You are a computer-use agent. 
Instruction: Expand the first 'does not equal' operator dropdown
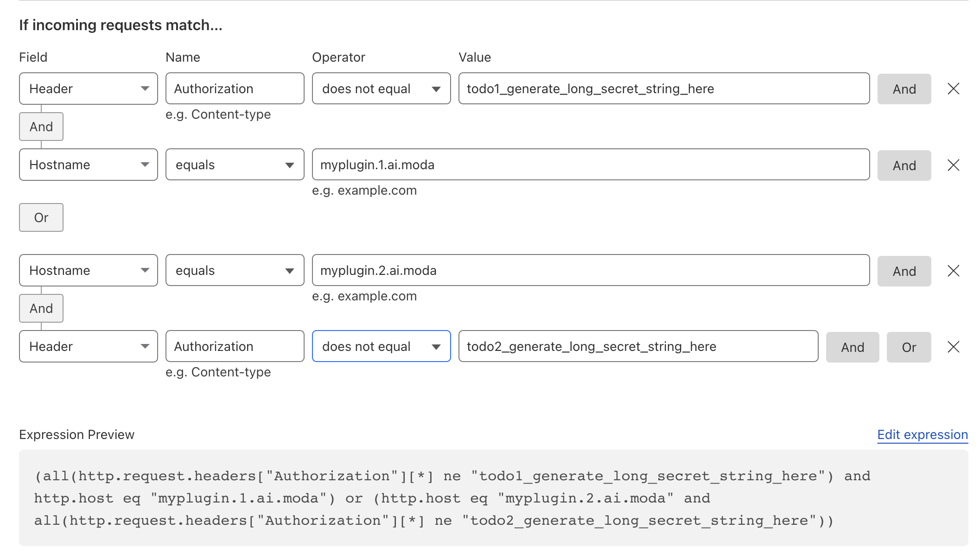tap(381, 89)
